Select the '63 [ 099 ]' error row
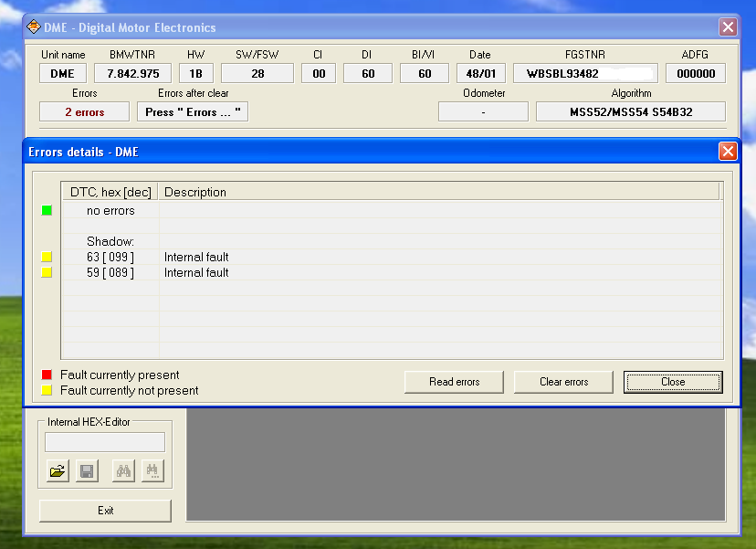The image size is (756, 549). (392, 257)
